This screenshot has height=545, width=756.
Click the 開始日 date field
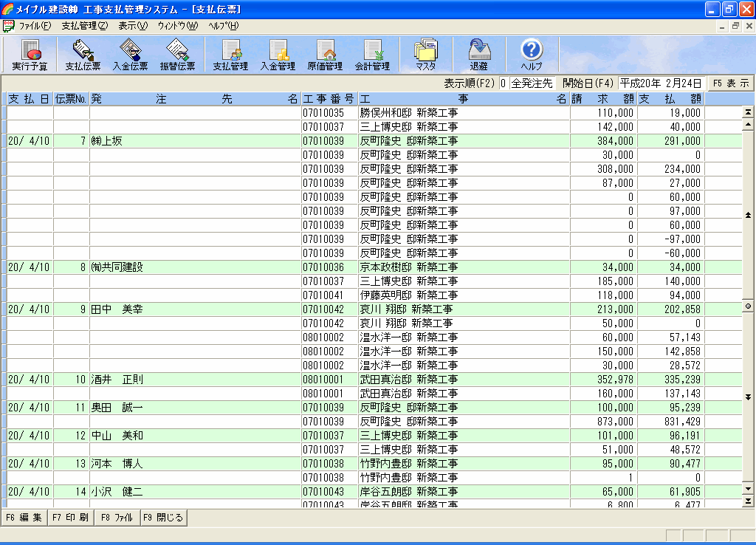click(660, 83)
